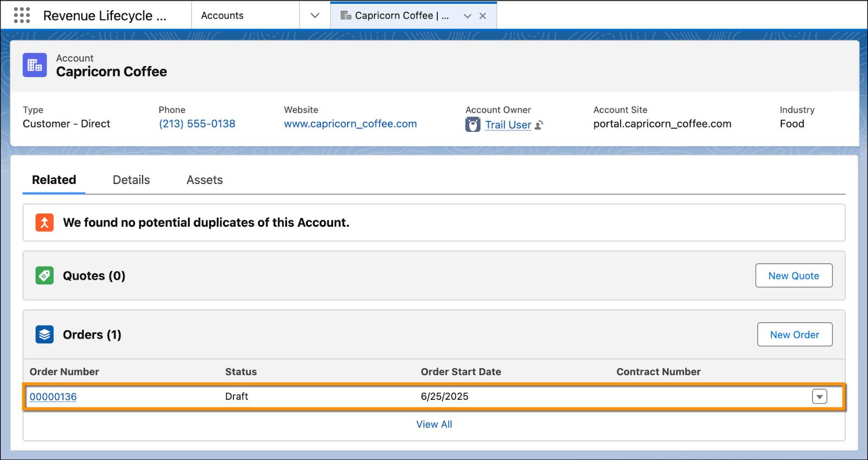Click the Contract Number column header
Image resolution: width=868 pixels, height=460 pixels.
pos(659,372)
